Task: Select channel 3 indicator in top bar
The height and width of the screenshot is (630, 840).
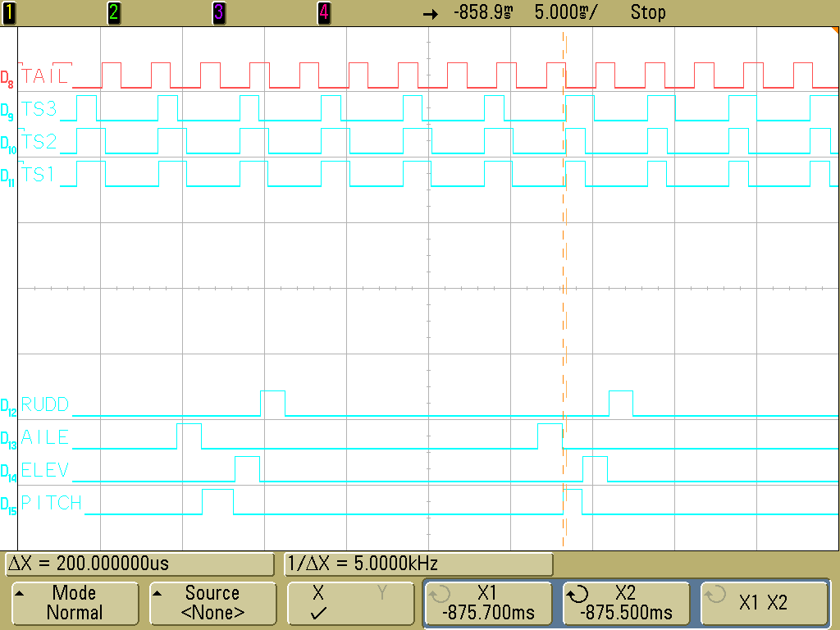Action: [x=218, y=12]
